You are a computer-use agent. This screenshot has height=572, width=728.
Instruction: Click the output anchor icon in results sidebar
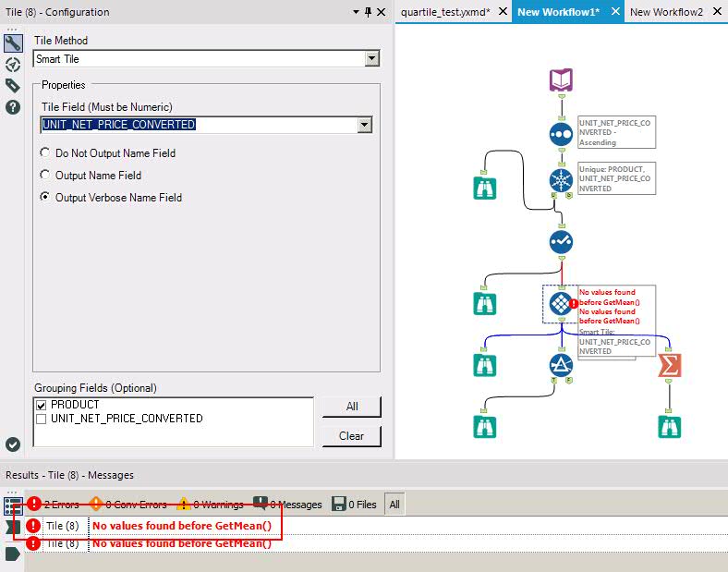[x=13, y=554]
